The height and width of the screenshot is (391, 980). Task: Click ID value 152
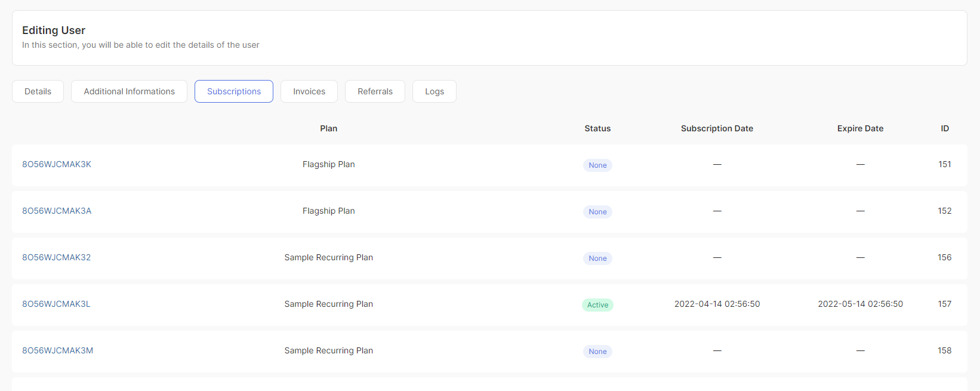pos(945,211)
